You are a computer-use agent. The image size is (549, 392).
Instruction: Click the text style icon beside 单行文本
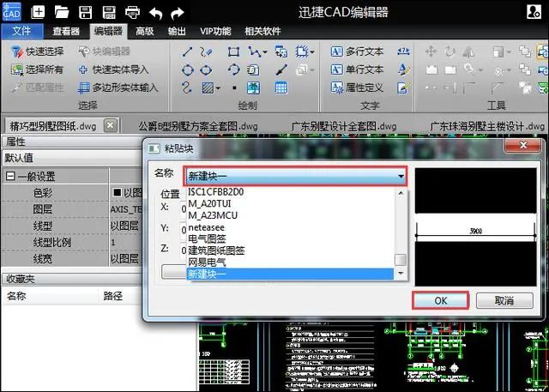coord(403,69)
